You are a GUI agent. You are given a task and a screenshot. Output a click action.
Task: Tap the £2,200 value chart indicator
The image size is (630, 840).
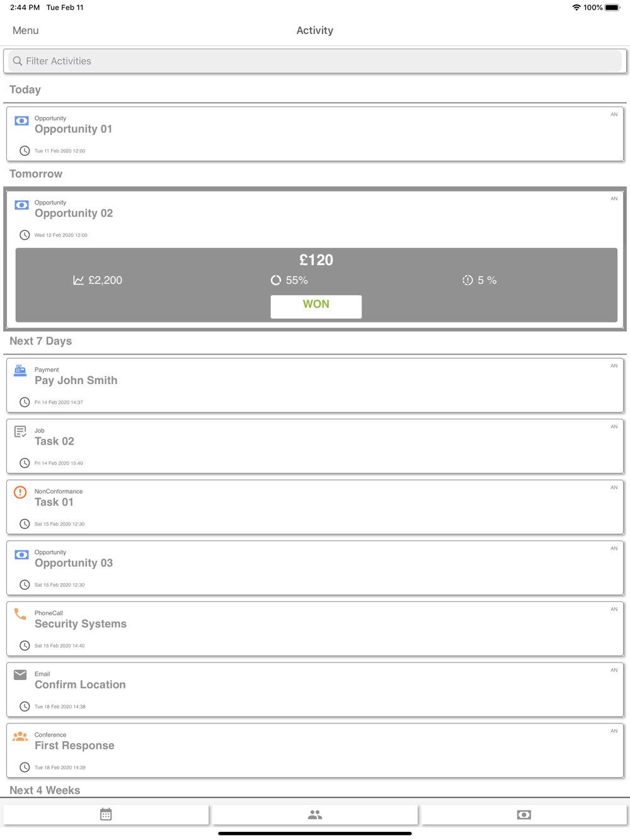pos(98,280)
